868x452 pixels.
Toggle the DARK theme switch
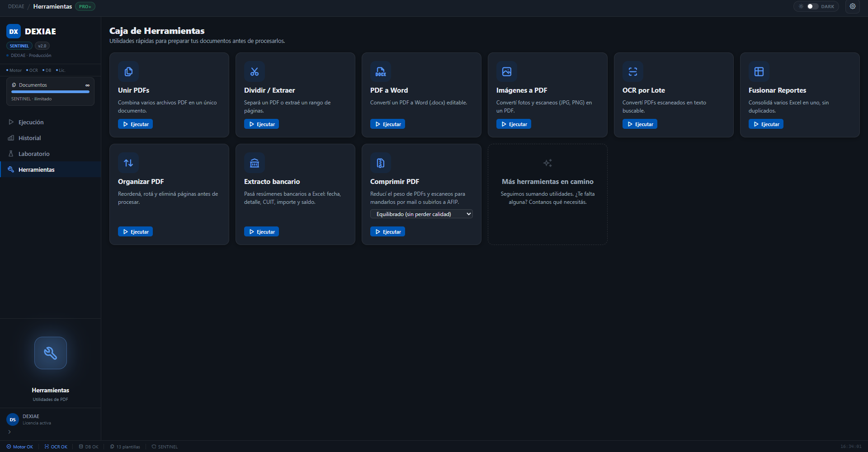click(x=812, y=6)
